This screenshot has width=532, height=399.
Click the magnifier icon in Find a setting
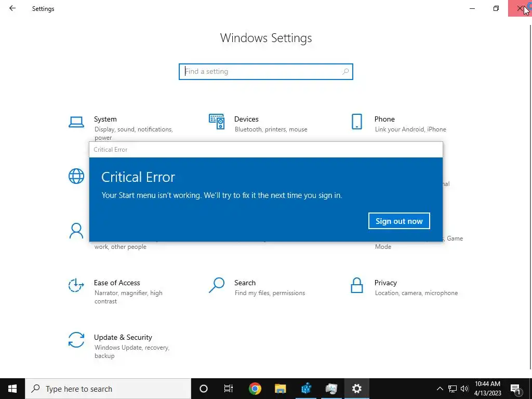(x=345, y=72)
